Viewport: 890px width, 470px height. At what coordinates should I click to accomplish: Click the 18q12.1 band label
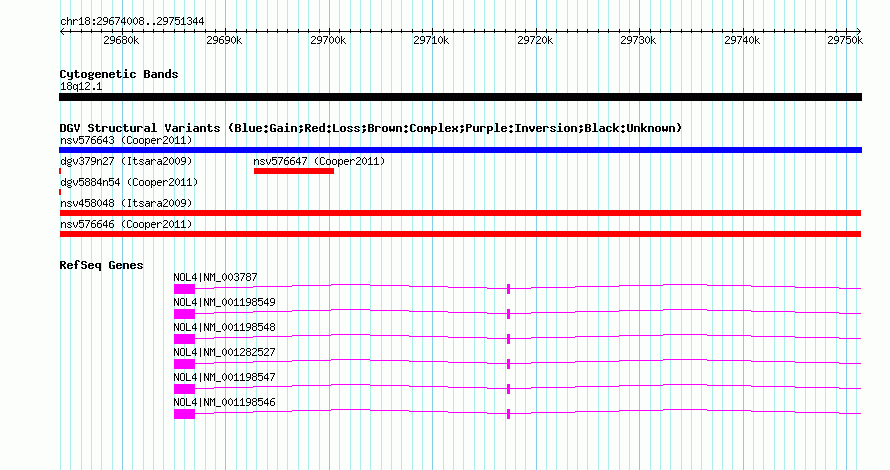(x=81, y=87)
